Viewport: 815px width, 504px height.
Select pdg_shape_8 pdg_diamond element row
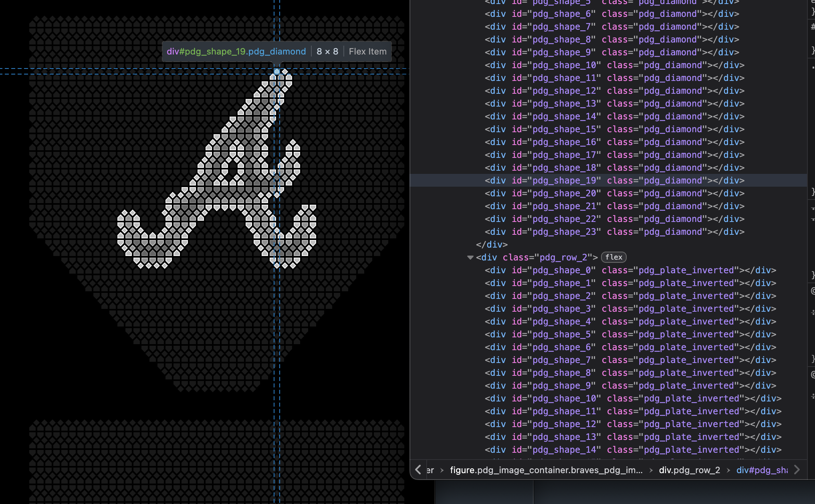(x=609, y=39)
